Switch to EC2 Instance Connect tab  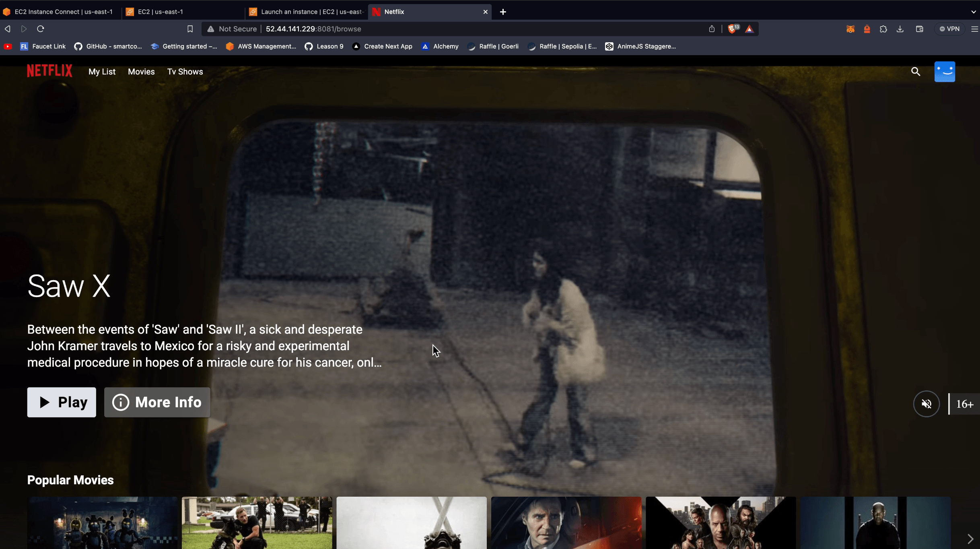60,12
